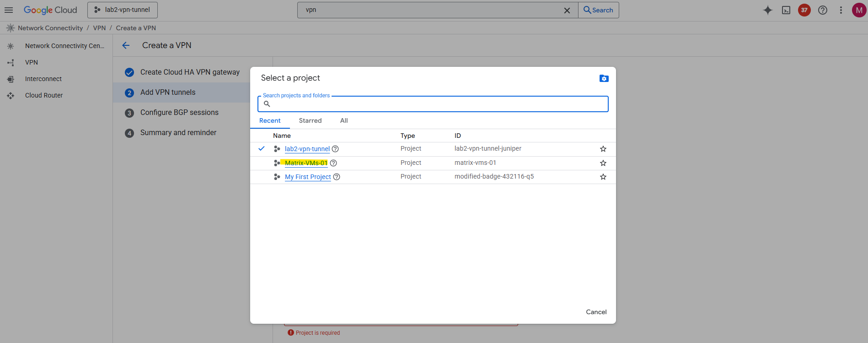Cancel the project selection dialog
Screen dimensions: 868x343
click(596, 312)
